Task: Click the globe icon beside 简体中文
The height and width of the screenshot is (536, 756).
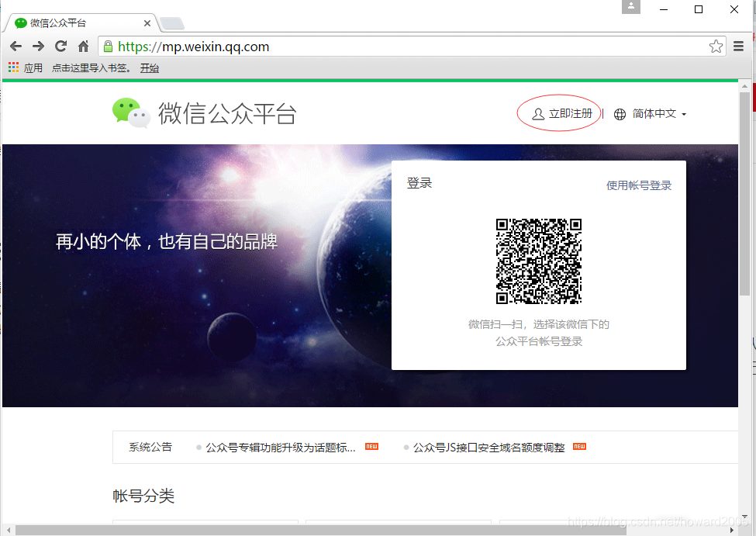Action: 620,114
